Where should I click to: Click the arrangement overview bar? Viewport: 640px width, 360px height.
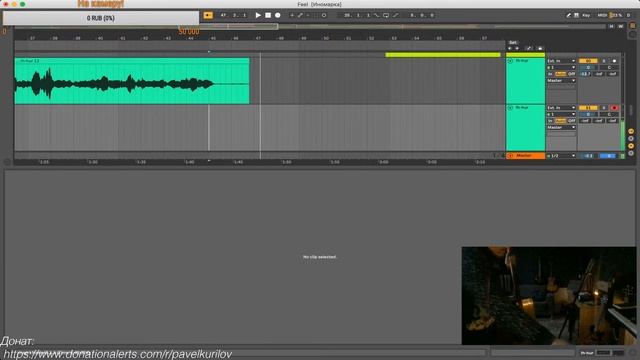(x=309, y=26)
